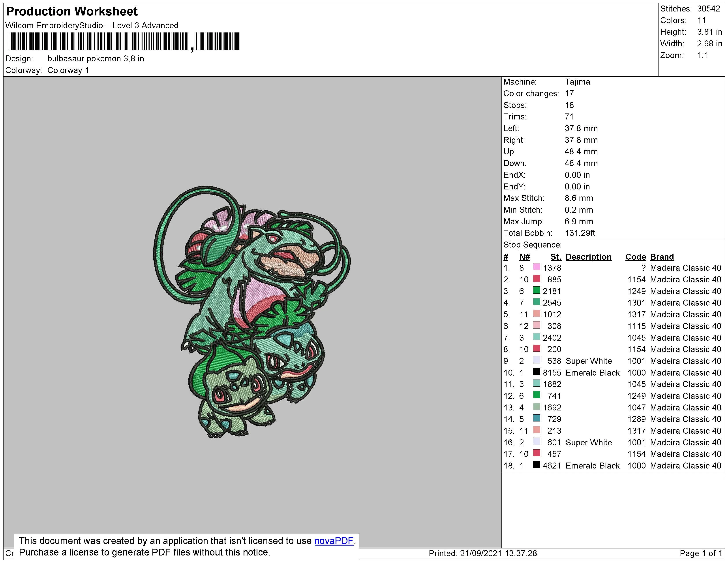
Task: Select the Max Jump value 6.9 mm
Action: [579, 221]
